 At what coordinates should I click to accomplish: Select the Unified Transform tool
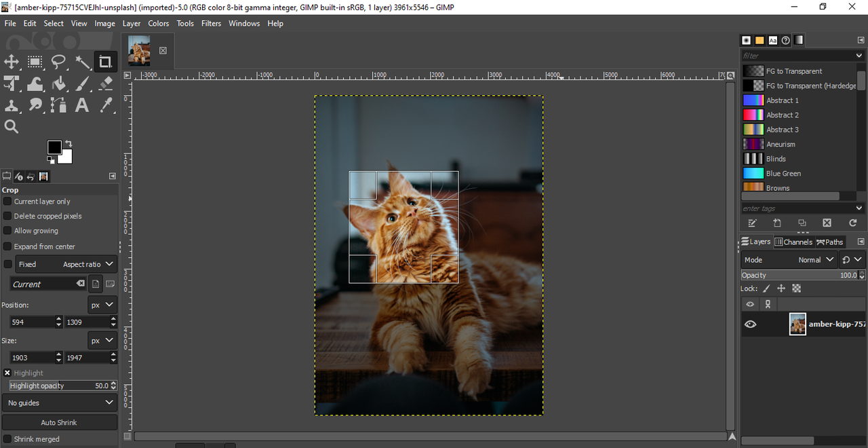(12, 84)
